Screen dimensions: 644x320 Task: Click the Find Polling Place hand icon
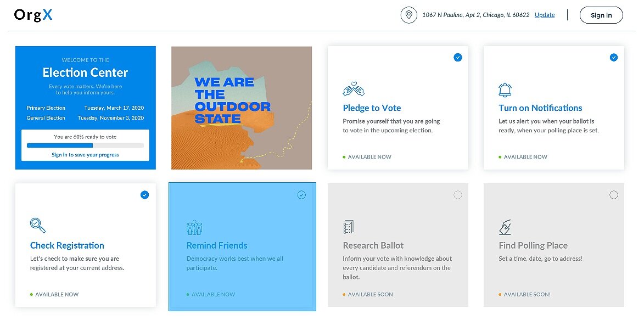[x=505, y=227]
